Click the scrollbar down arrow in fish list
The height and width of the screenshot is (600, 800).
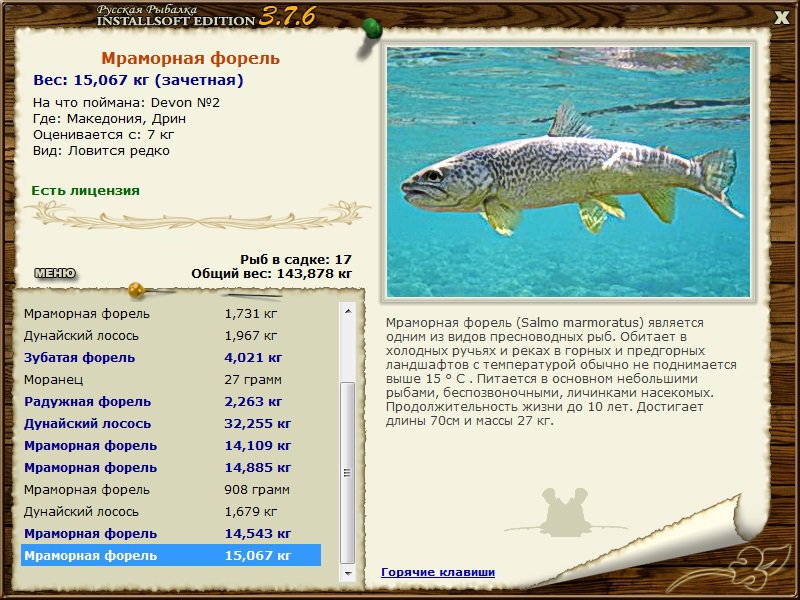348,573
